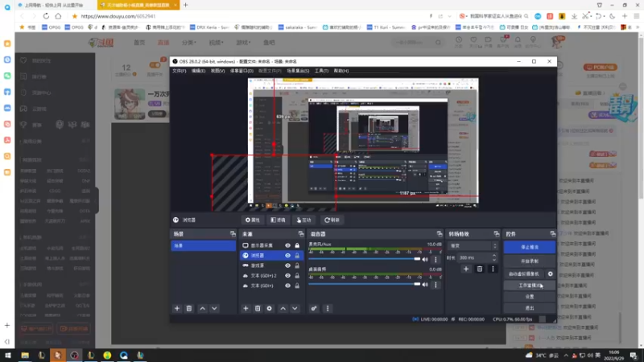
Task: Toggle lock on browser source
Action: point(297,255)
